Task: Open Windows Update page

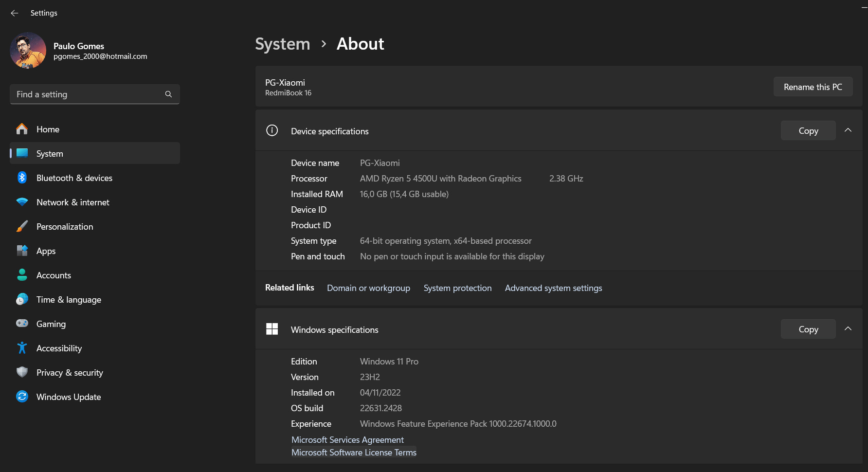Action: coord(95,397)
